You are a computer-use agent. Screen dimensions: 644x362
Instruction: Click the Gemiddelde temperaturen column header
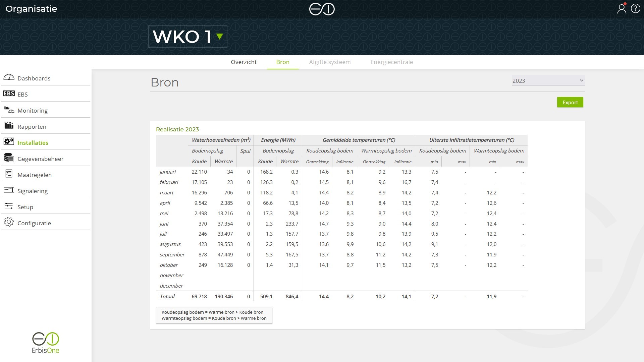click(359, 140)
